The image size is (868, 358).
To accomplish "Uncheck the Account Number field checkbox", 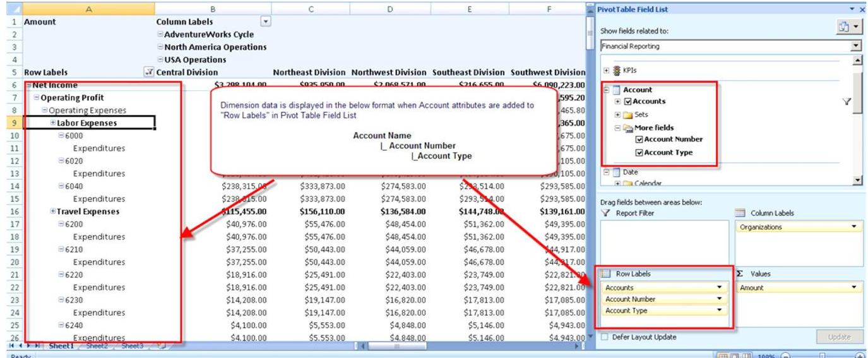I will pyautogui.click(x=639, y=140).
